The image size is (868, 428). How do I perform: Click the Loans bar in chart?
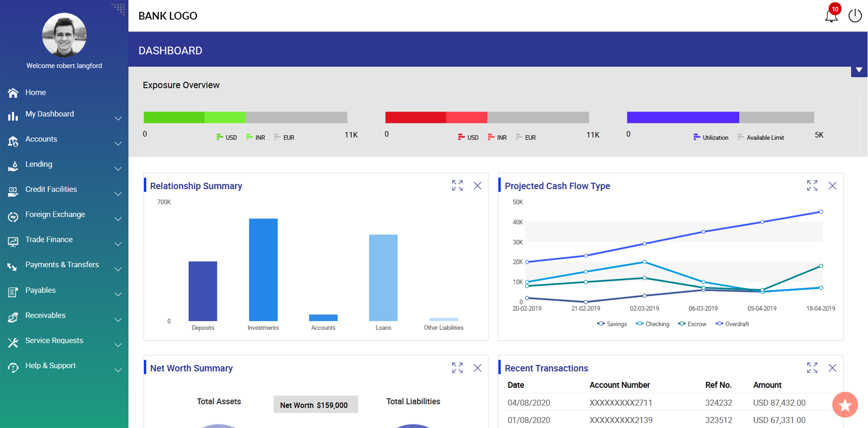(383, 278)
